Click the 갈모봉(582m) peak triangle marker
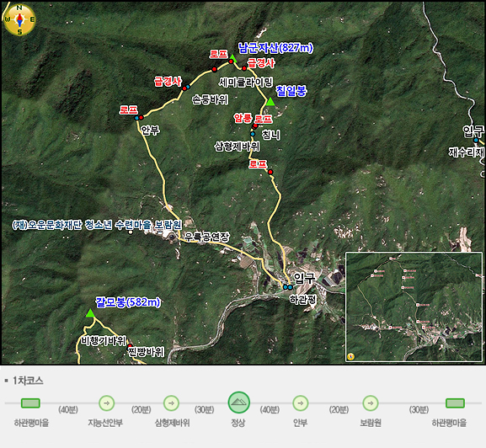Screen dimensions: 486x448 click(90, 313)
